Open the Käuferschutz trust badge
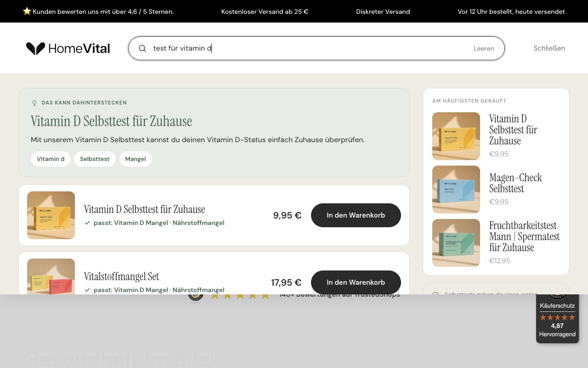The width and height of the screenshot is (588, 368). [x=557, y=318]
